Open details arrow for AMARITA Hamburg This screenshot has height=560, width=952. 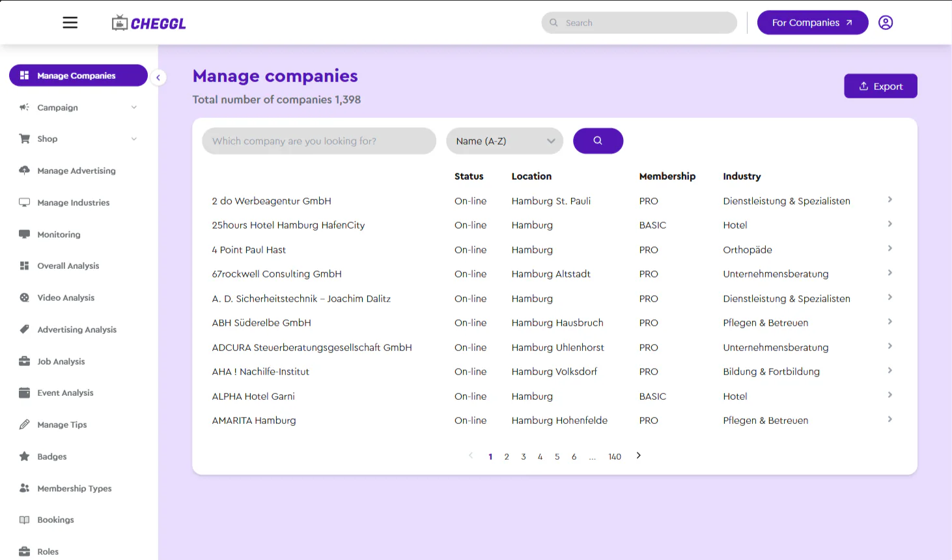pos(890,419)
